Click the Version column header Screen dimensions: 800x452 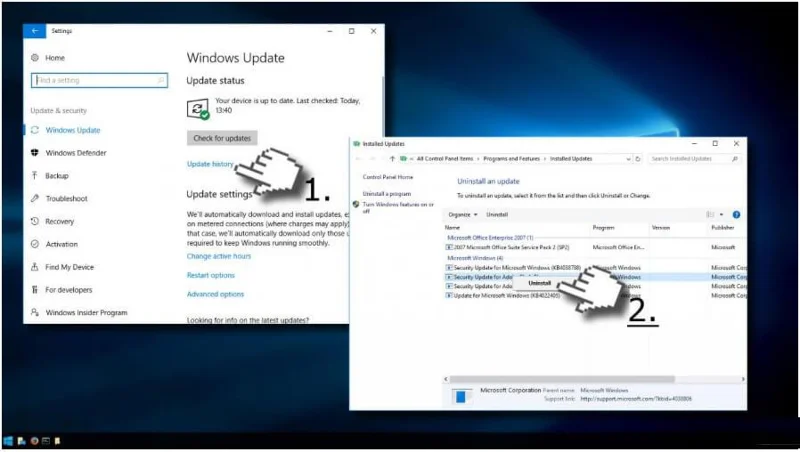pyautogui.click(x=661, y=228)
